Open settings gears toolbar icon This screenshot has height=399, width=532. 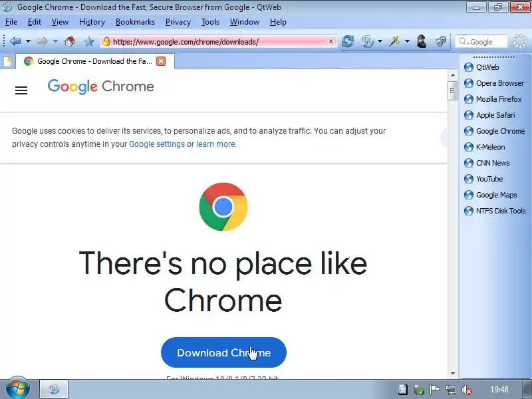tap(440, 41)
